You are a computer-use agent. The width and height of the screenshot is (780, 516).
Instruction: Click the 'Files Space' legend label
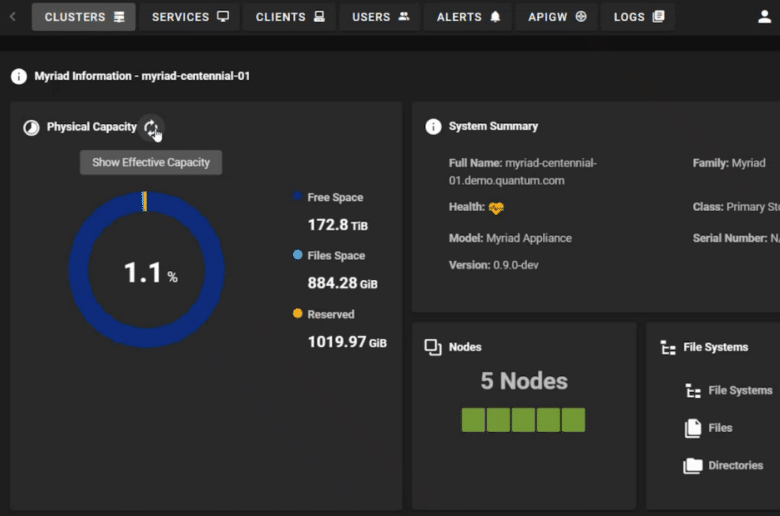[336, 256]
